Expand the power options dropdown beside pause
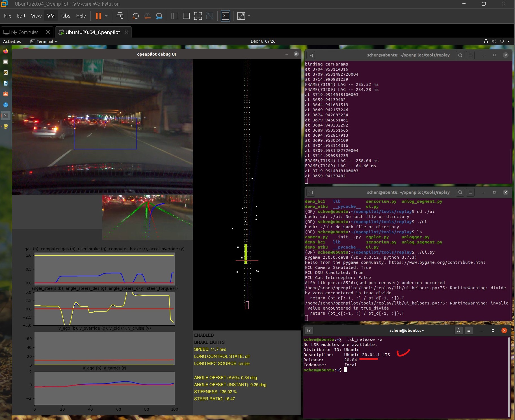 pos(106,16)
